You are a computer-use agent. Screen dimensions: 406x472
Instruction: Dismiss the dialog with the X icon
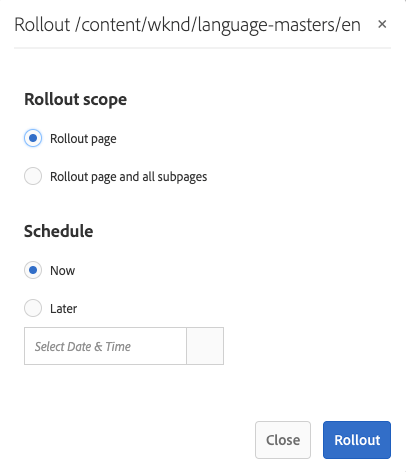pyautogui.click(x=382, y=24)
